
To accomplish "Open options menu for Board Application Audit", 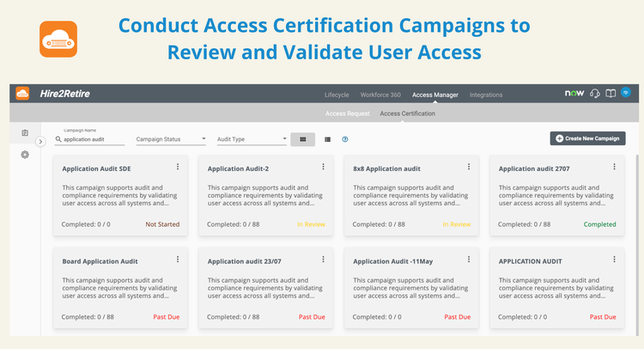I will coord(178,260).
